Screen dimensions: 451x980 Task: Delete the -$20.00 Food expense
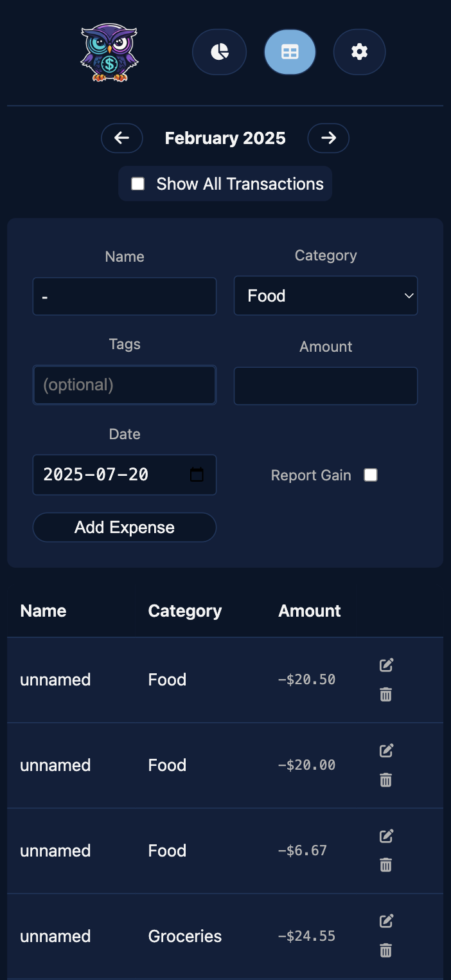pos(385,780)
